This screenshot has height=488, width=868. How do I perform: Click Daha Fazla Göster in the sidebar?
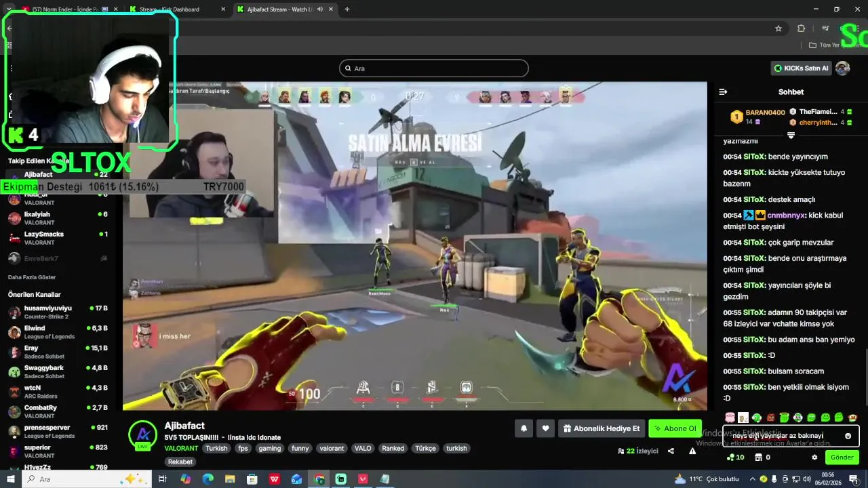(32, 277)
